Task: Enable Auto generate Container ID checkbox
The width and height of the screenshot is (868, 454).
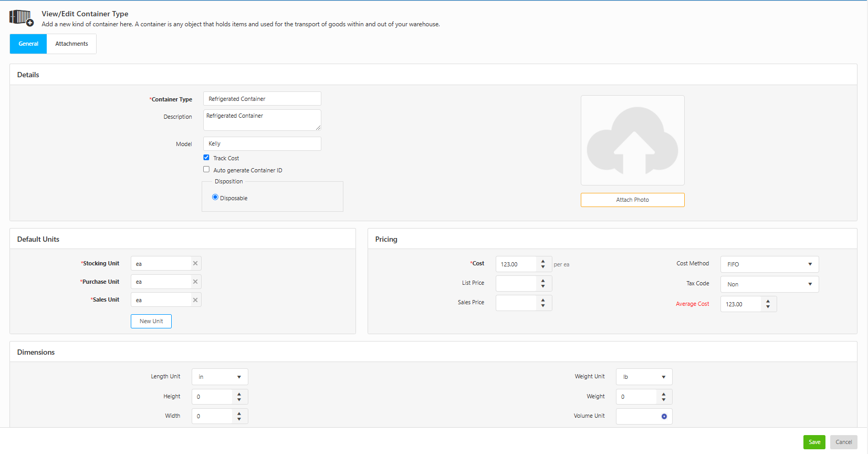Action: click(x=206, y=170)
